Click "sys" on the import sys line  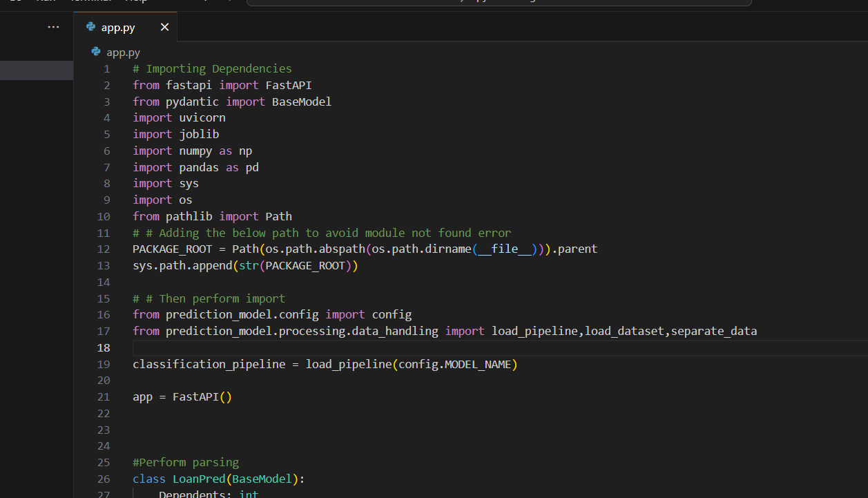pos(189,183)
